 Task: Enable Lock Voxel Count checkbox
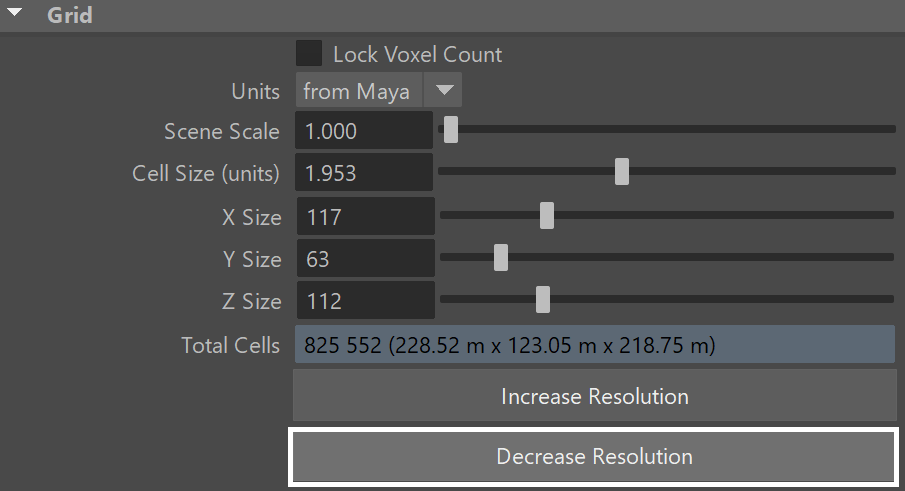point(309,53)
